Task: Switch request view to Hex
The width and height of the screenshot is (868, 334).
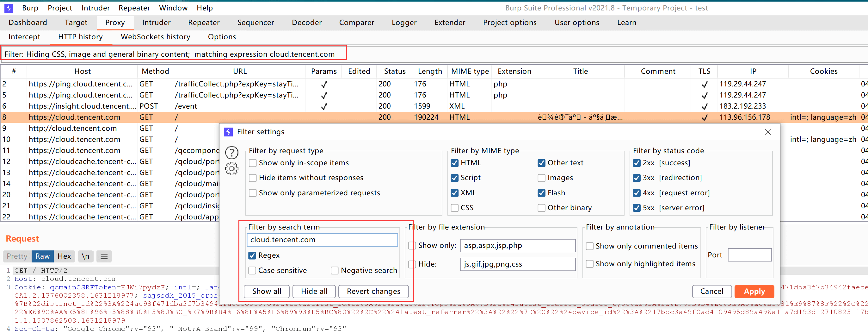Action: pos(64,256)
